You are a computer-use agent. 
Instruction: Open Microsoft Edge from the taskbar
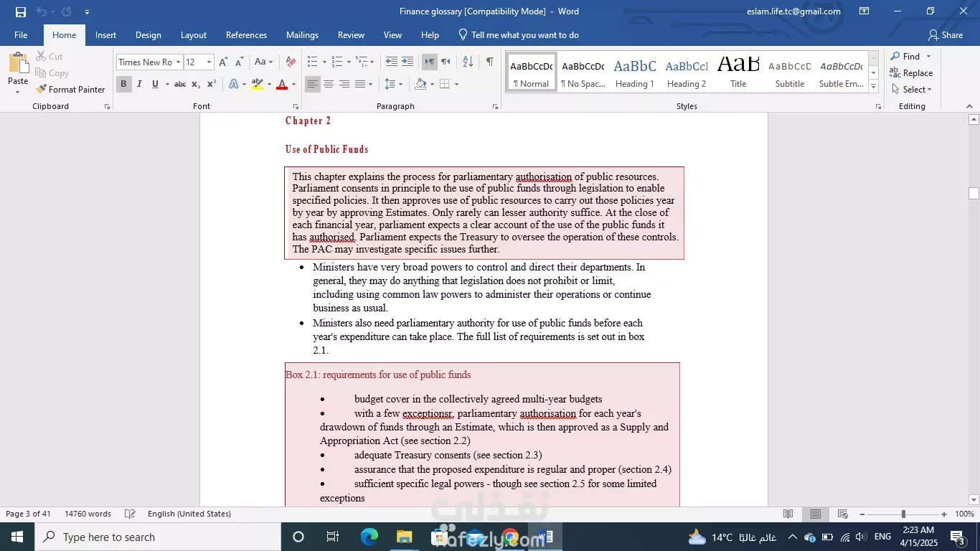point(369,537)
